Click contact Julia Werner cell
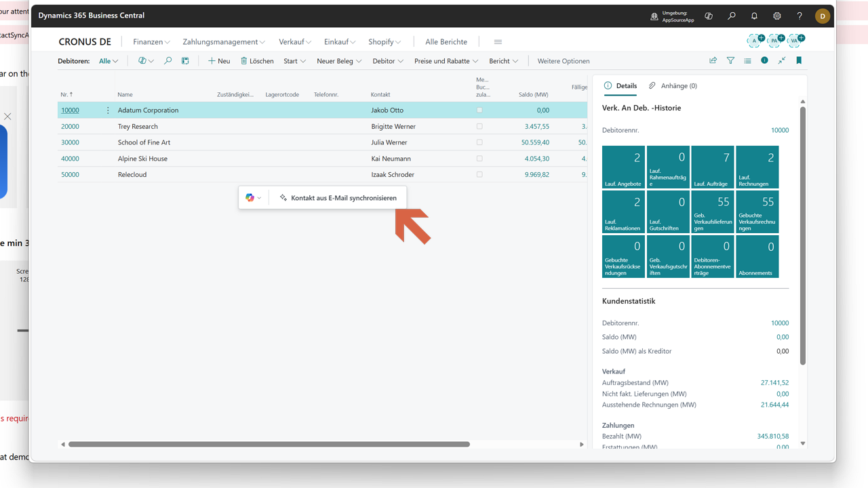 389,142
